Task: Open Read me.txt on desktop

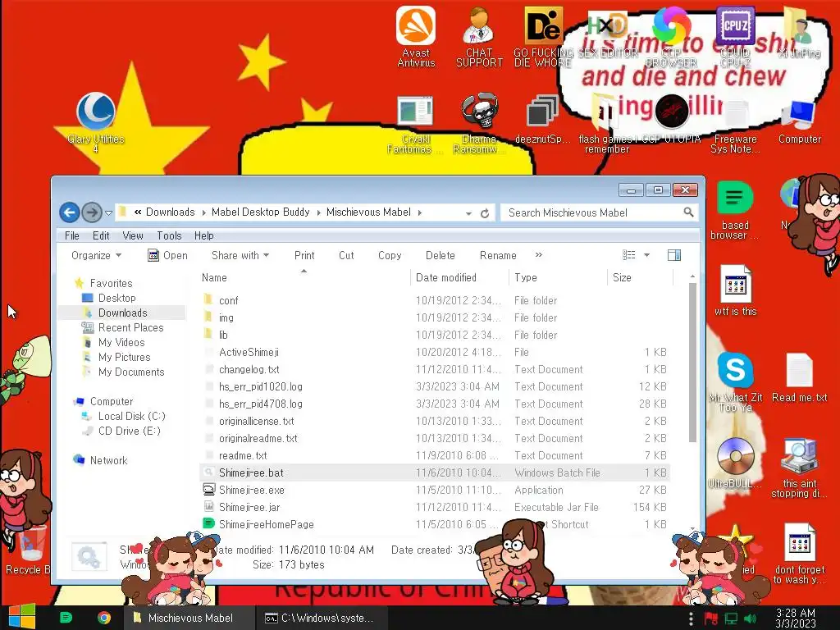Action: [x=799, y=377]
